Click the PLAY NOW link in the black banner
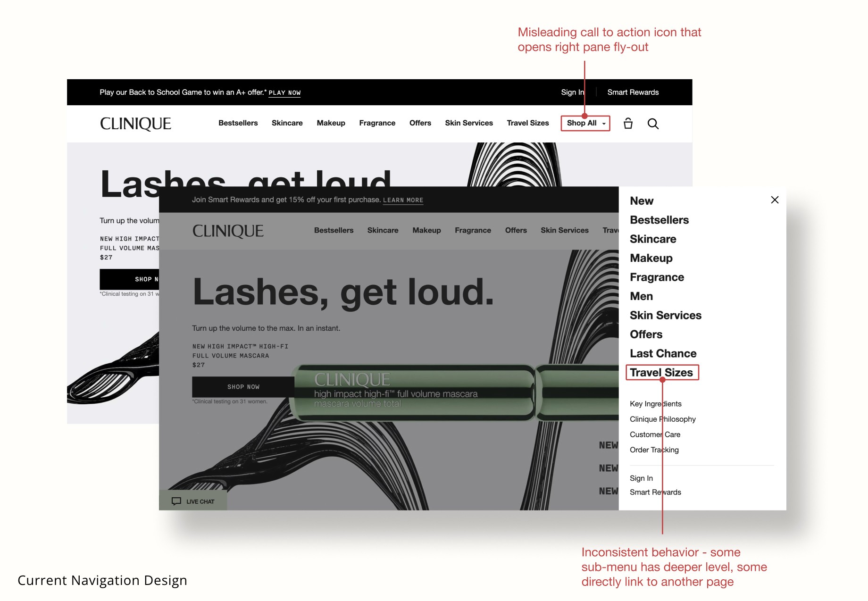 (284, 93)
